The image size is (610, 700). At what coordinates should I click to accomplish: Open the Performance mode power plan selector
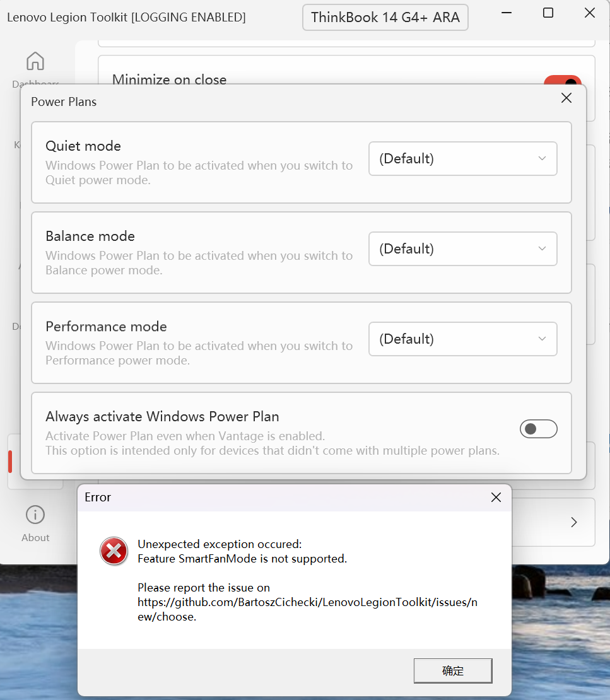click(462, 339)
